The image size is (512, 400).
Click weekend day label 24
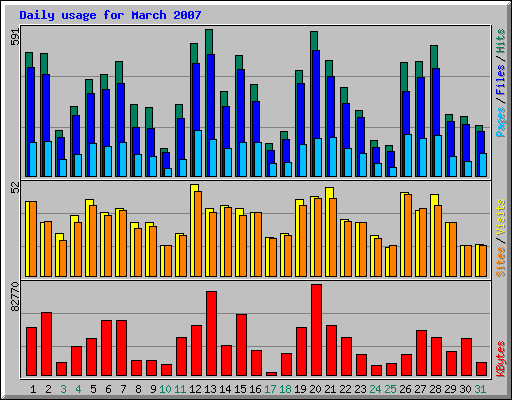point(375,389)
